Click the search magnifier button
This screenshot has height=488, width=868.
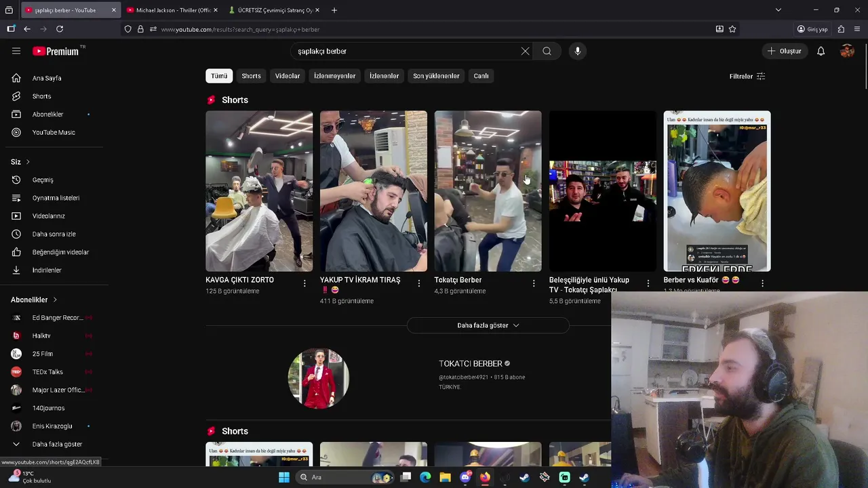tap(547, 51)
